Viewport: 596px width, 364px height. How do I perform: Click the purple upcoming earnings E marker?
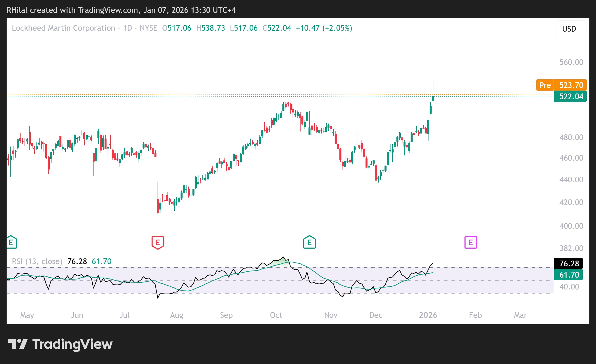[x=471, y=242]
